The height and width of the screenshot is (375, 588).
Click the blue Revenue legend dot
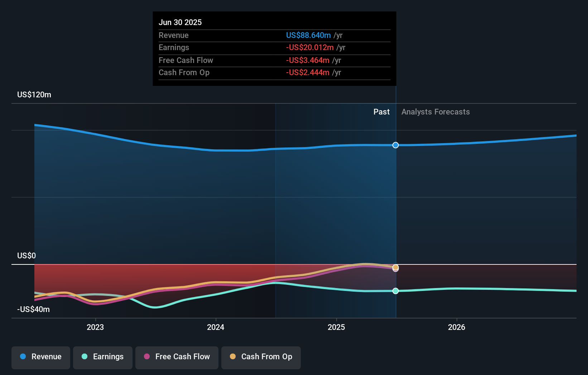click(24, 357)
